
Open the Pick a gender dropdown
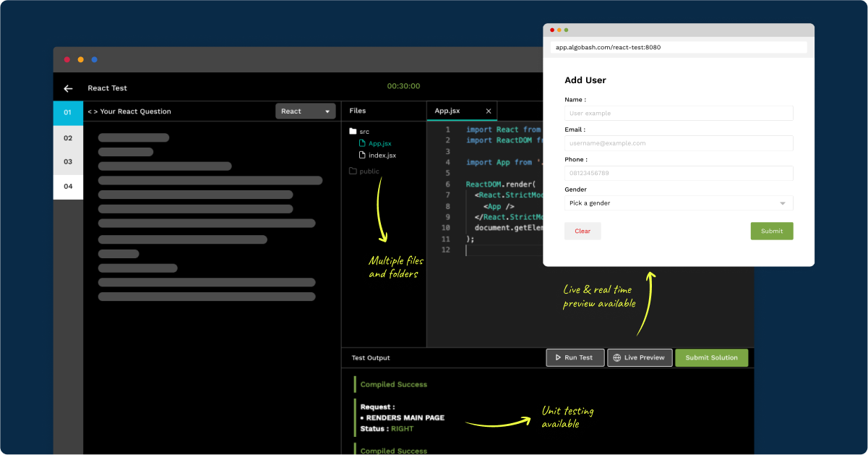coord(678,203)
